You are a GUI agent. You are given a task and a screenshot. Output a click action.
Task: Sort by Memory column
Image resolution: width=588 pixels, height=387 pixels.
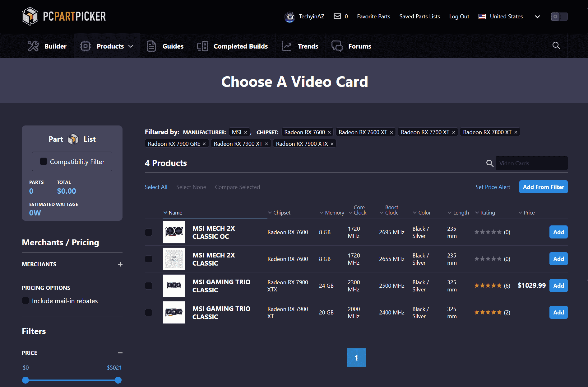click(x=332, y=213)
